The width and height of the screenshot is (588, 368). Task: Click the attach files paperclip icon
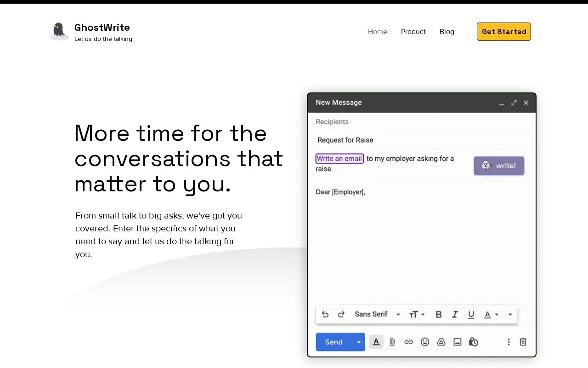(x=392, y=342)
